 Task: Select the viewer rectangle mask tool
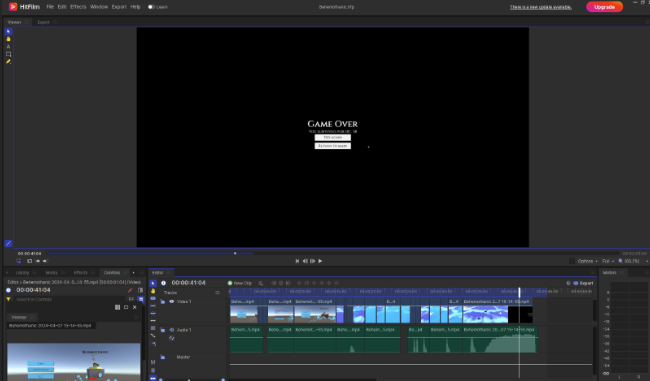(8, 54)
